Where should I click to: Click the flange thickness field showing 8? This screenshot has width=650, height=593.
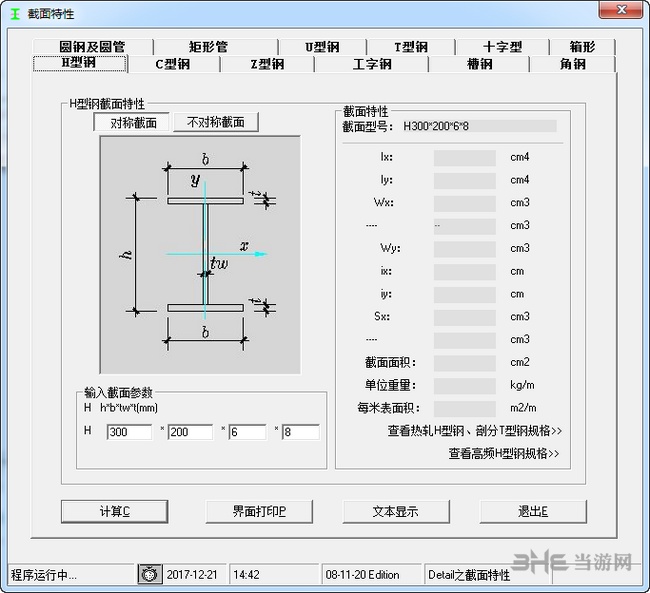click(x=301, y=432)
